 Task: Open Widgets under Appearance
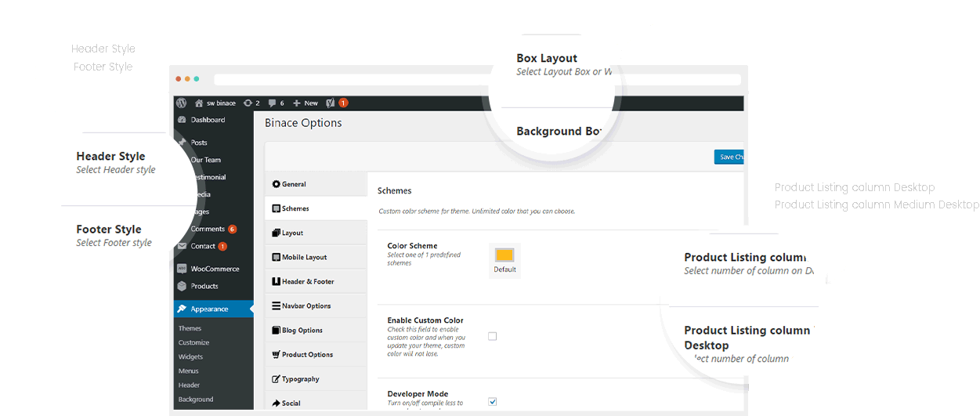point(190,356)
